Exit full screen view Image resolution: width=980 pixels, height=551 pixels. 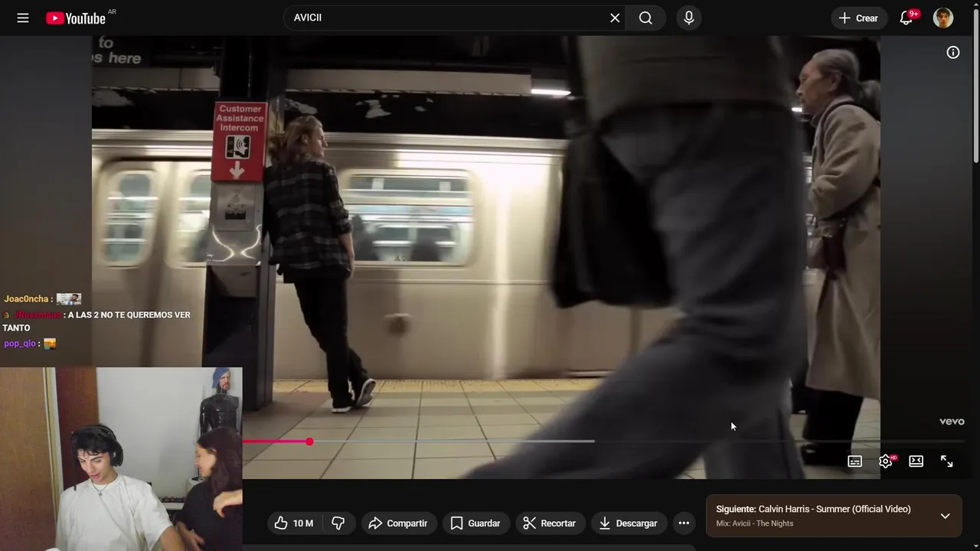pos(947,461)
